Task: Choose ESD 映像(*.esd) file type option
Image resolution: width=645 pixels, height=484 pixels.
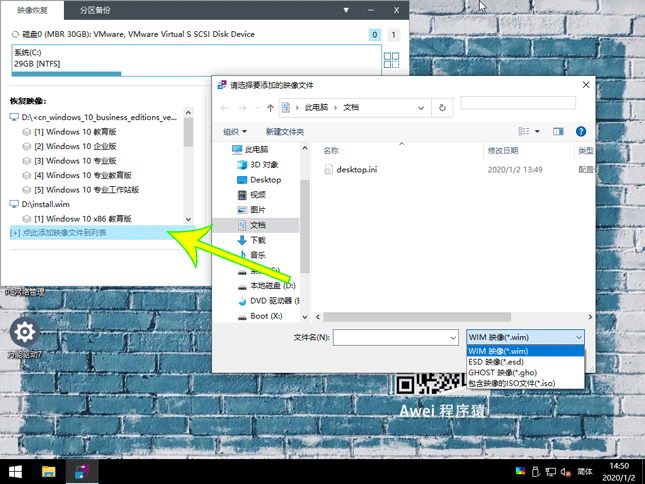Action: pyautogui.click(x=525, y=362)
